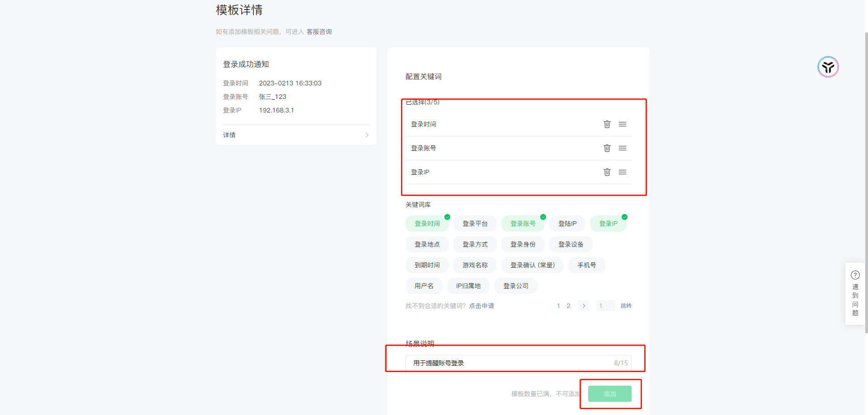
Task: Select the 登陆IP keyword tag
Action: (x=567, y=224)
